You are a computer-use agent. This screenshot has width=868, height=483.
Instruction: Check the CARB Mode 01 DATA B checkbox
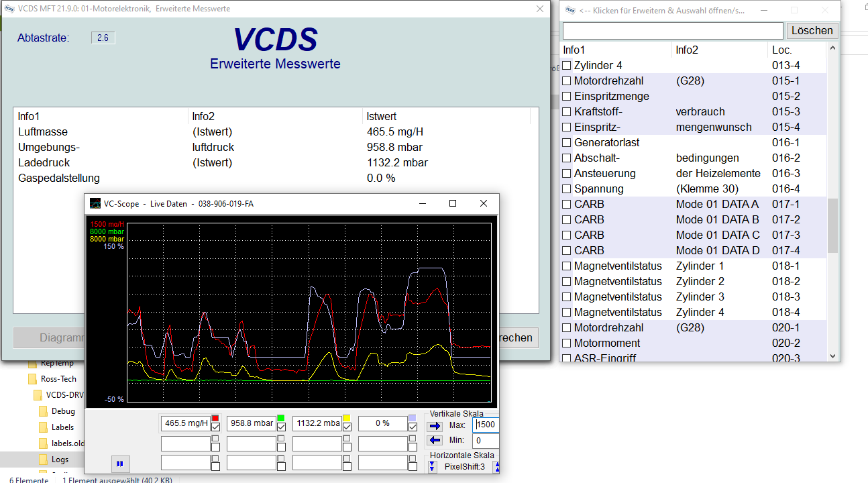(567, 220)
